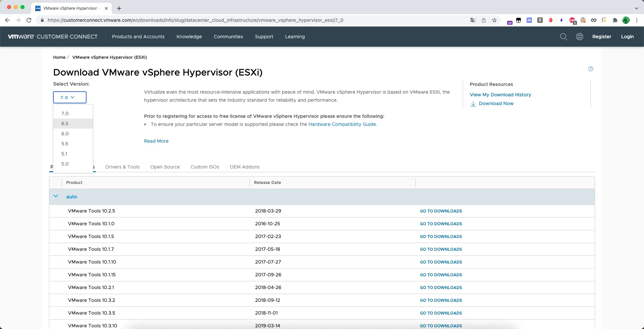Click the globe language icon
The width and height of the screenshot is (644, 329).
(580, 37)
